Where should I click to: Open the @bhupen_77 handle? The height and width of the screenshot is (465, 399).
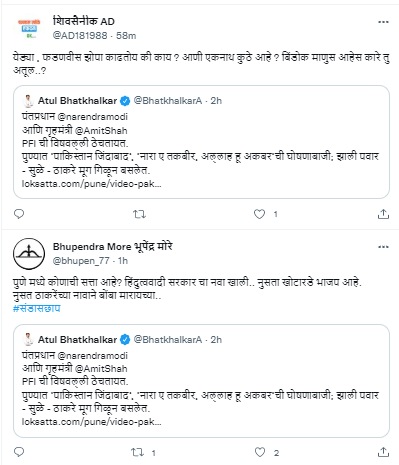pyautogui.click(x=81, y=261)
